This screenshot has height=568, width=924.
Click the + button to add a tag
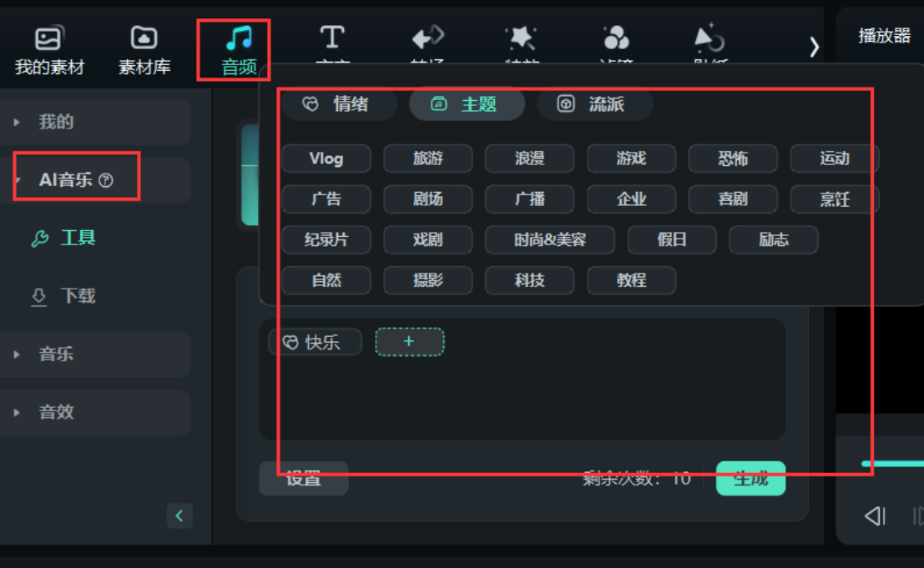[410, 342]
